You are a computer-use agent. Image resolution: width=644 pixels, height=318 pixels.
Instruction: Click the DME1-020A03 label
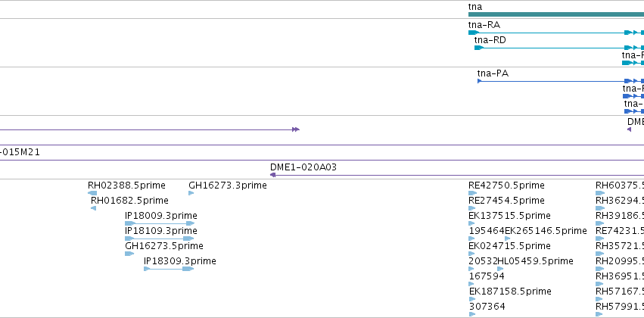pos(303,167)
